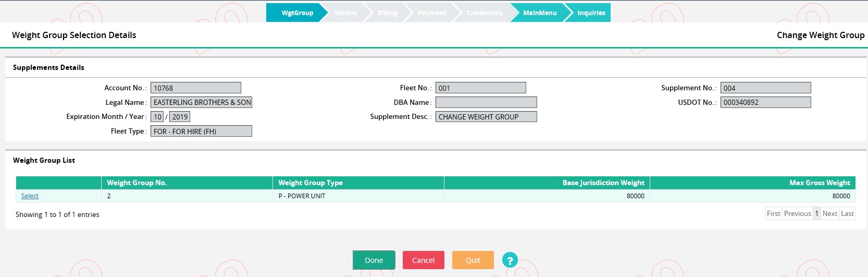Select the Credentials step tab
The height and width of the screenshot is (277, 868).
click(484, 13)
